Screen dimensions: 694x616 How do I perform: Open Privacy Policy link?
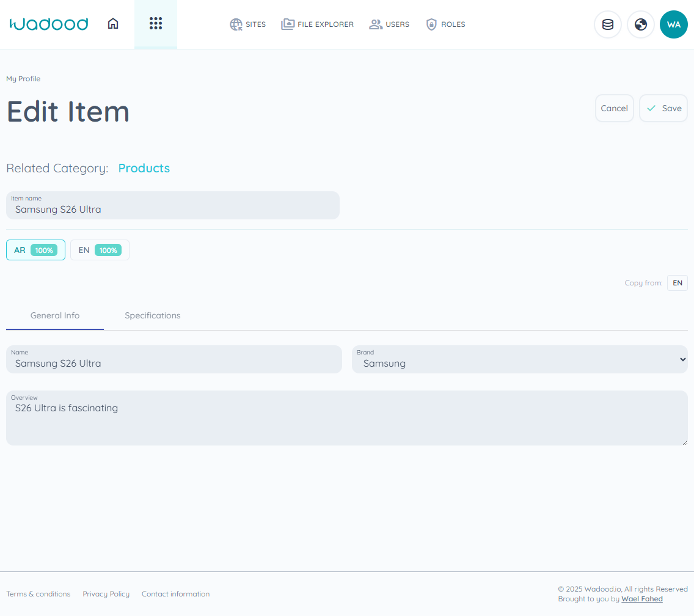106,594
